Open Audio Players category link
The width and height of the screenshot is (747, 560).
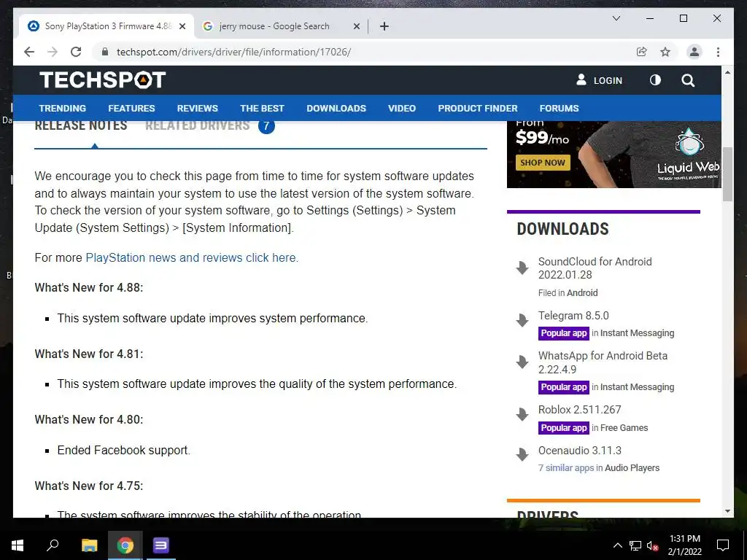coord(632,468)
